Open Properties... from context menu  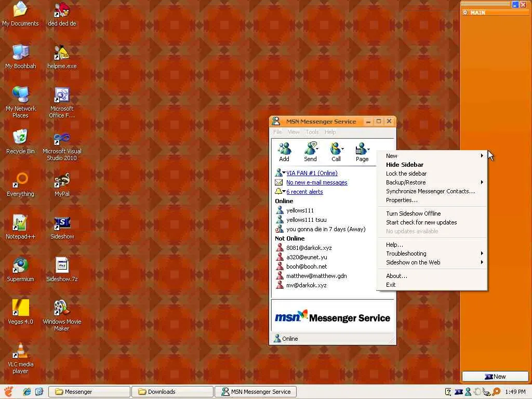432,200
